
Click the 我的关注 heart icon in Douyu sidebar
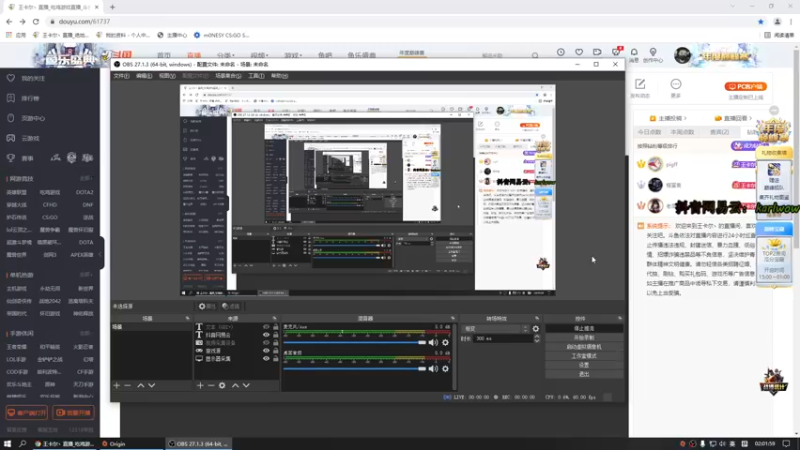point(11,78)
